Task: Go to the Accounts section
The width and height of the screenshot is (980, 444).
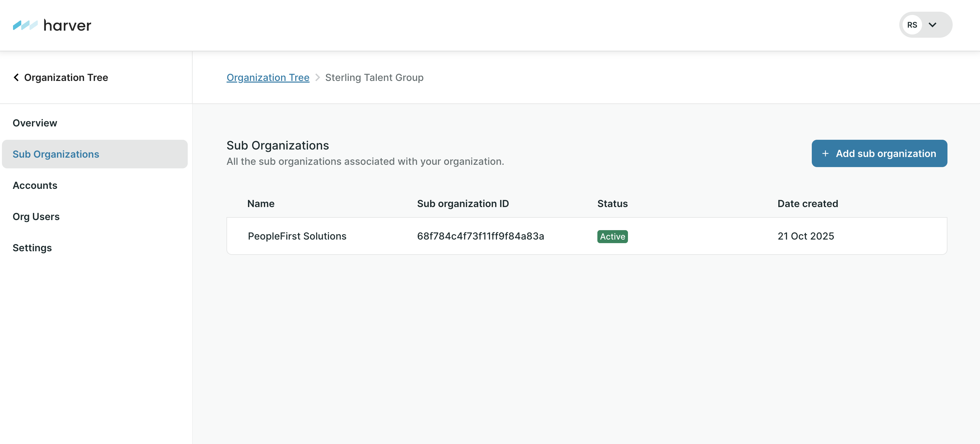Action: (35, 186)
